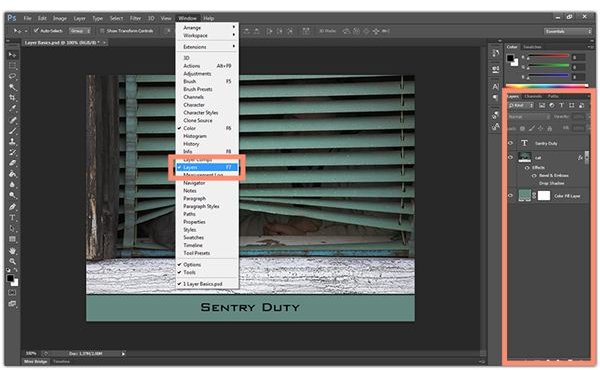This screenshot has height=370, width=600.
Task: Toggle Bevel & Emboss effect visibility
Action: (x=534, y=175)
